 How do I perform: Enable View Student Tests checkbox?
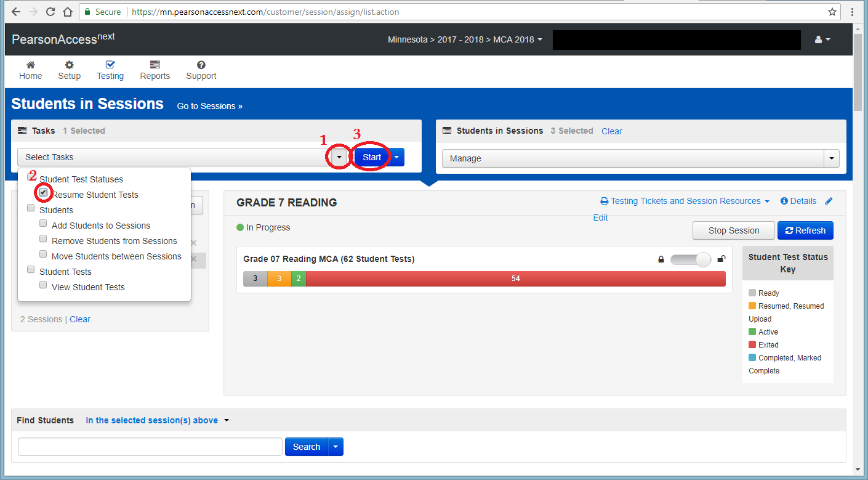pos(44,285)
